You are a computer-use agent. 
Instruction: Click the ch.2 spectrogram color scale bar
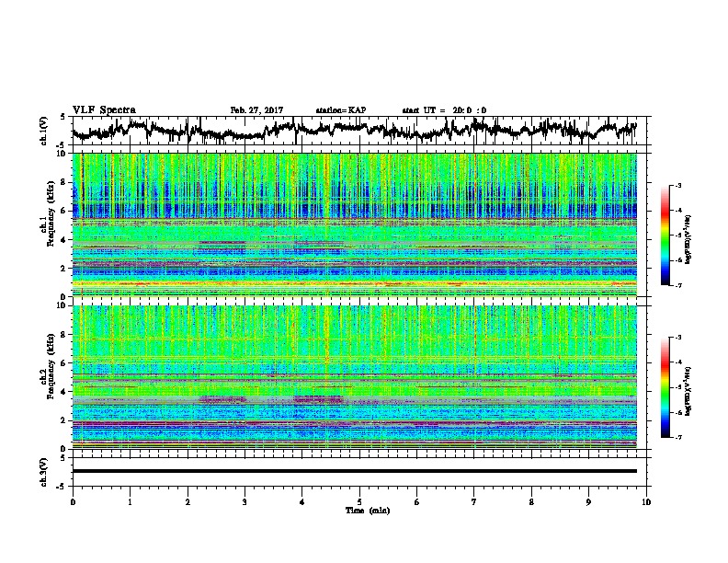[x=665, y=387]
